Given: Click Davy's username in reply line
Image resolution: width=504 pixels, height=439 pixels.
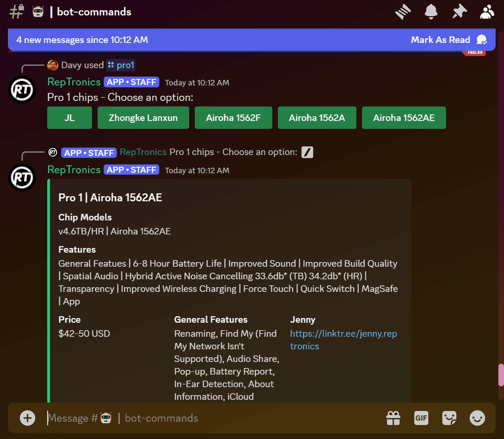Looking at the screenshot, I should tap(71, 65).
